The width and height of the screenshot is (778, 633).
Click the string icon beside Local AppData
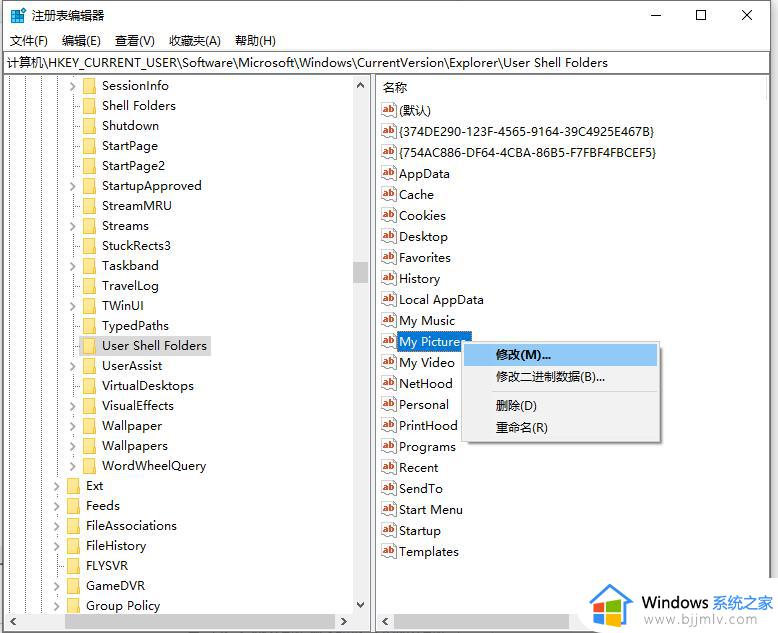389,299
